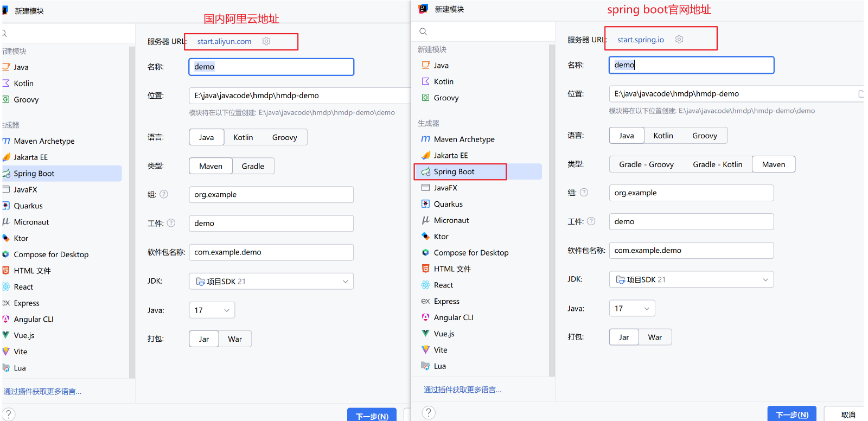Image resolution: width=868 pixels, height=421 pixels.
Task: Select Quarkus generator in left window's list
Action: pos(62,206)
